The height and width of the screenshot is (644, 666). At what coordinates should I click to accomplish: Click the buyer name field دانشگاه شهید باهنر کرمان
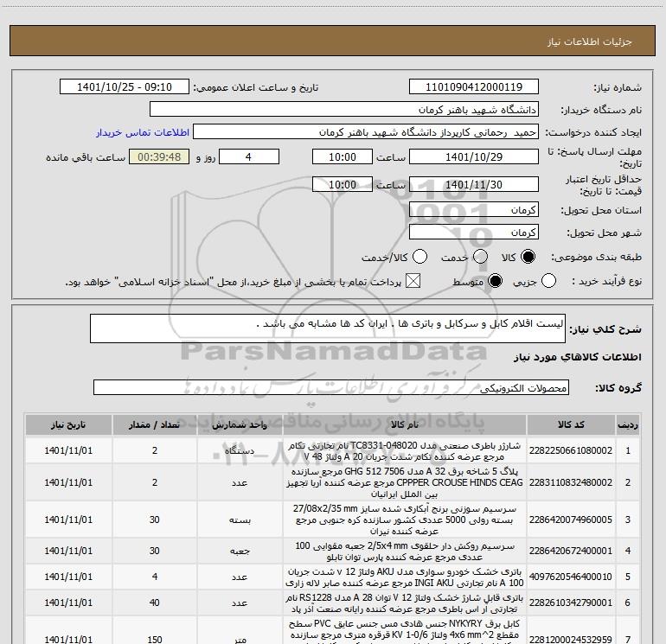tap(344, 110)
